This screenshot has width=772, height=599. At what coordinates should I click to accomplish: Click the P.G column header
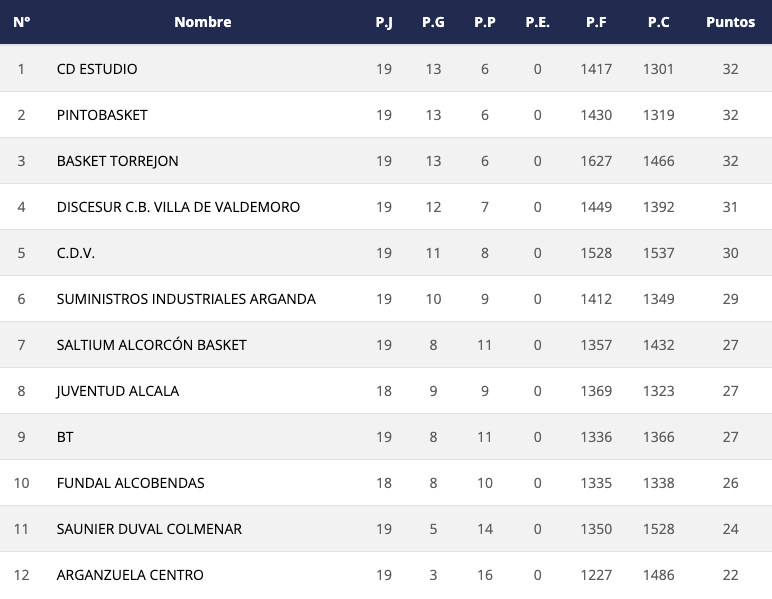tap(433, 22)
